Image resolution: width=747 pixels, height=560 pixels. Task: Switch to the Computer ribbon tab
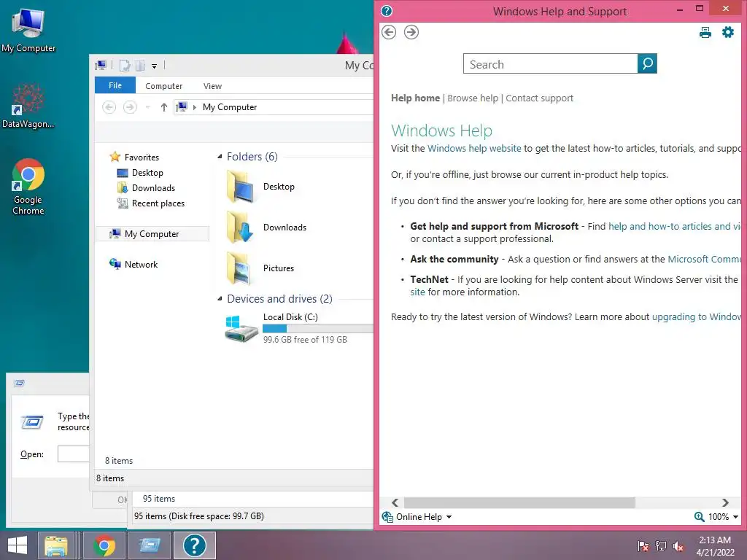[164, 86]
